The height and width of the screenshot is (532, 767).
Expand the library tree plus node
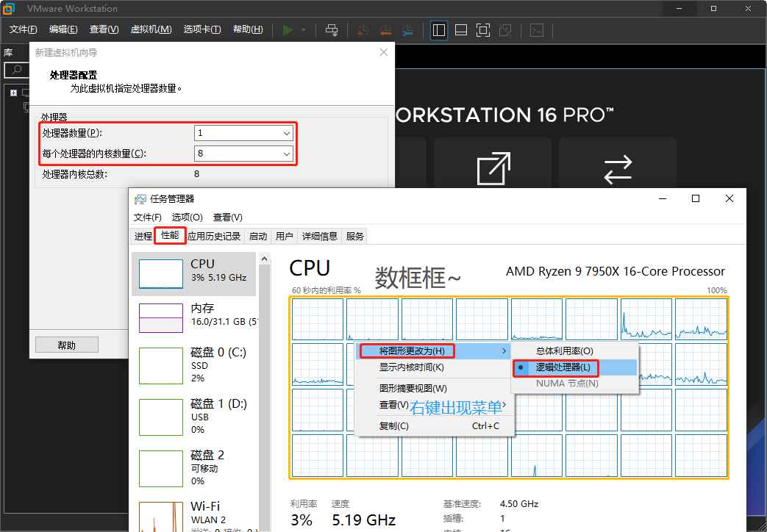coord(14,93)
